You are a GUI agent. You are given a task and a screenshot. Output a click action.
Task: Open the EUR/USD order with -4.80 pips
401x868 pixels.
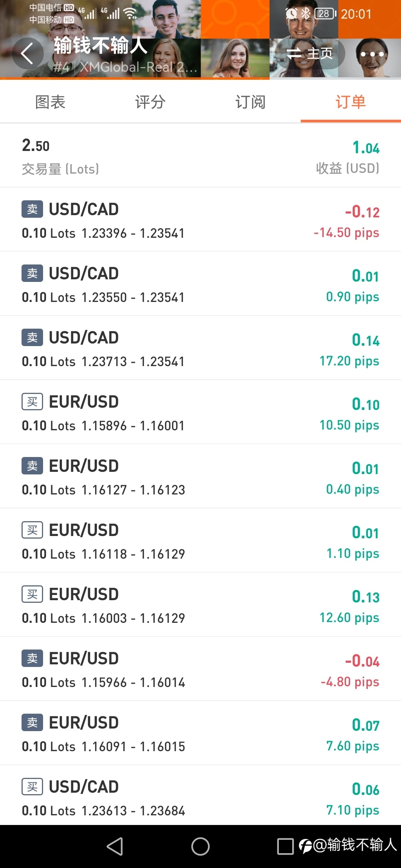[200, 669]
